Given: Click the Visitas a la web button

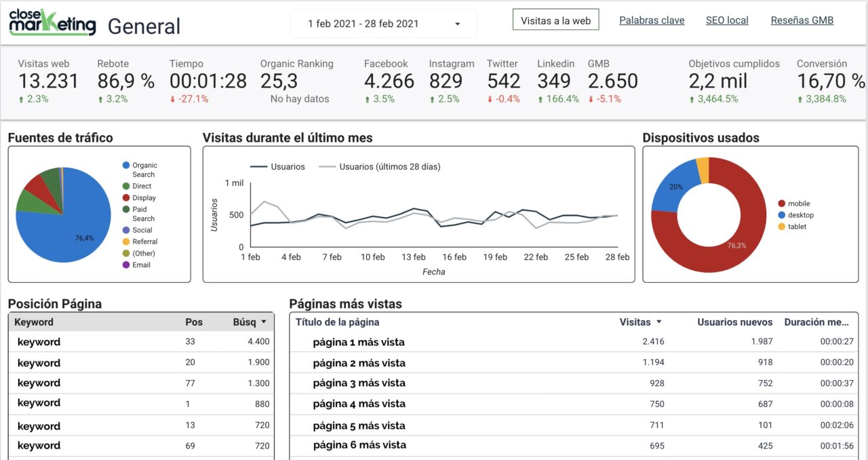Looking at the screenshot, I should tap(555, 19).
